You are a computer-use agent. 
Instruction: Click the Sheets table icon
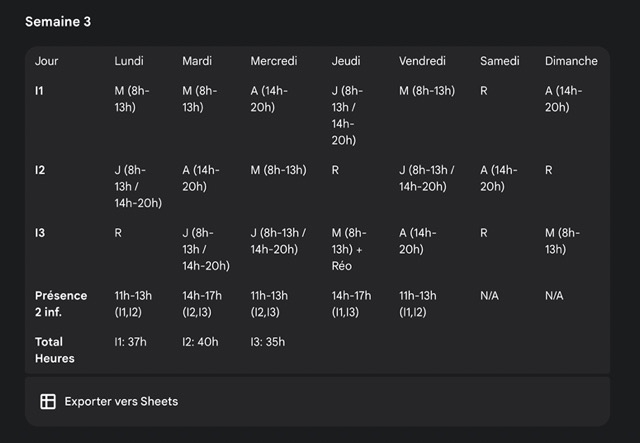click(x=48, y=401)
